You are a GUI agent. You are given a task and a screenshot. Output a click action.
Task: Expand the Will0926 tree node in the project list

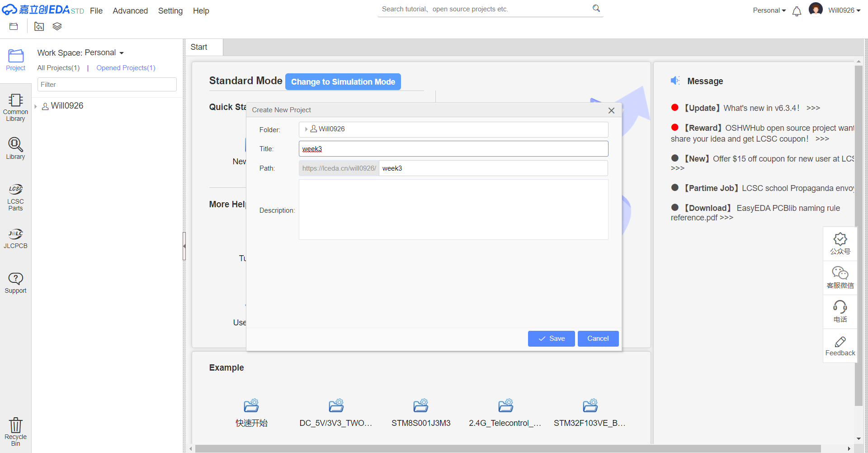36,106
